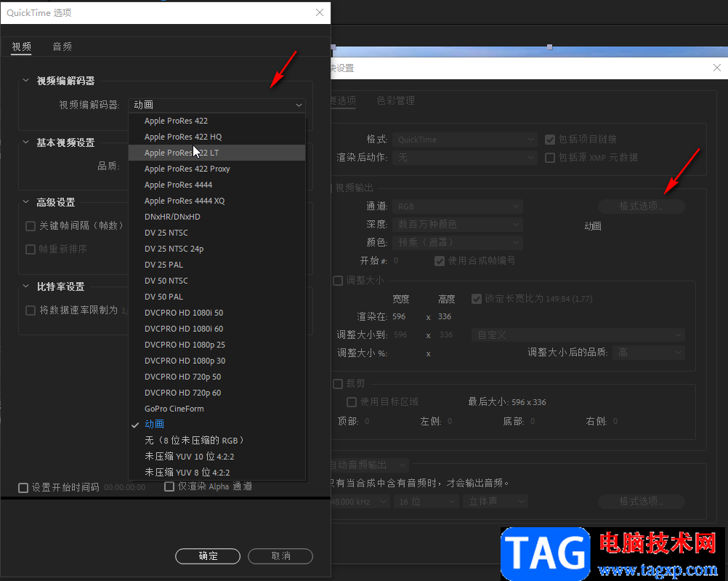Toggle 帧重新排序 checkbox
Viewport: 728px width, 581px height.
[x=31, y=249]
